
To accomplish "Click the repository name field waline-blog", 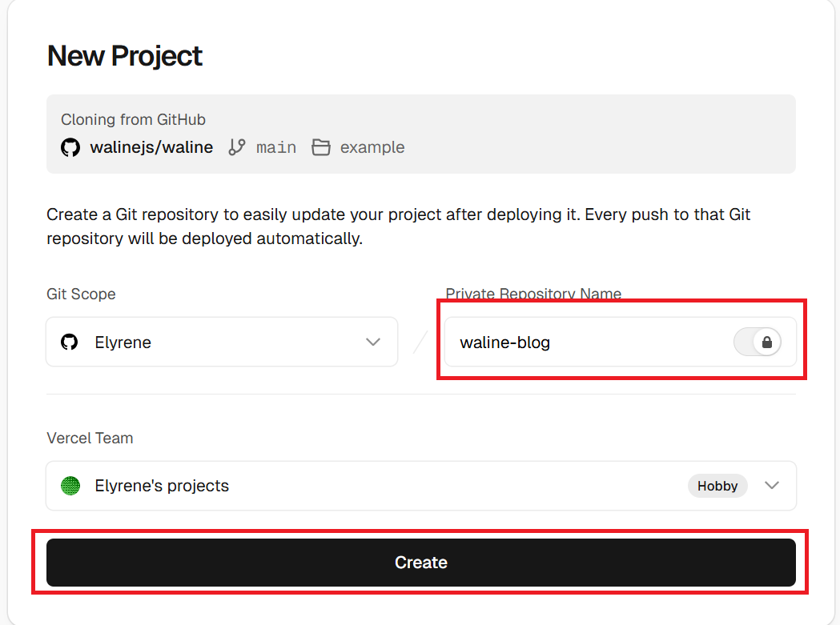I will click(621, 342).
